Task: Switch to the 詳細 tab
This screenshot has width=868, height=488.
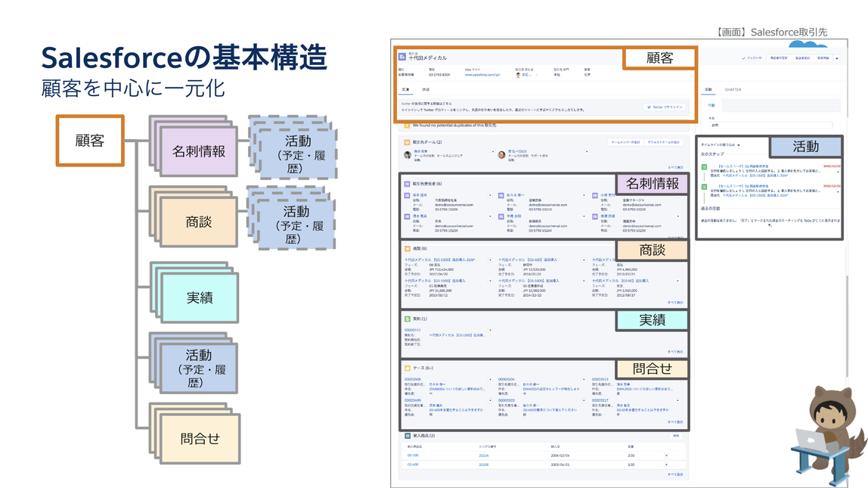Action: tap(426, 90)
